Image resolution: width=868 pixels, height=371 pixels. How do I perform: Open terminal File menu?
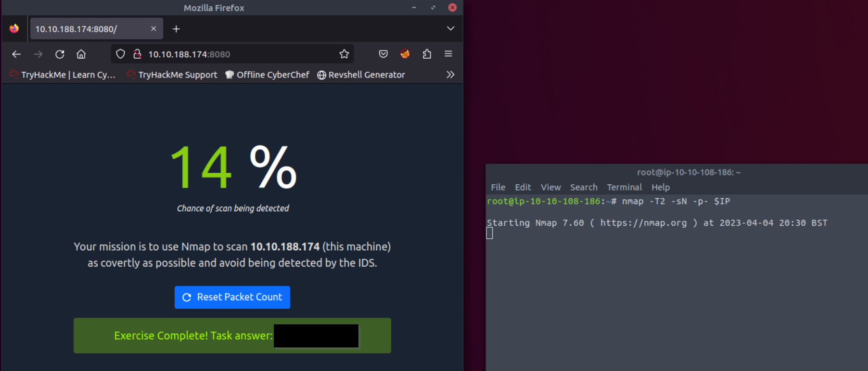click(498, 187)
